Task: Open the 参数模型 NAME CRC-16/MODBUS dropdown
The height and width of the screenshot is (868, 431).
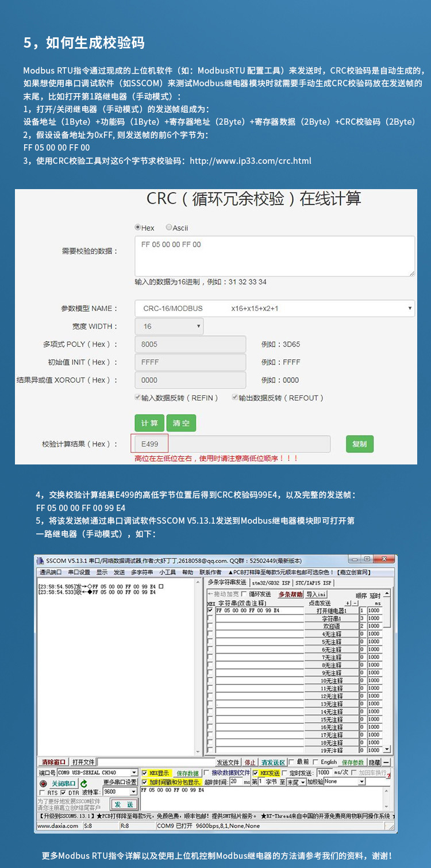Action: [275, 309]
